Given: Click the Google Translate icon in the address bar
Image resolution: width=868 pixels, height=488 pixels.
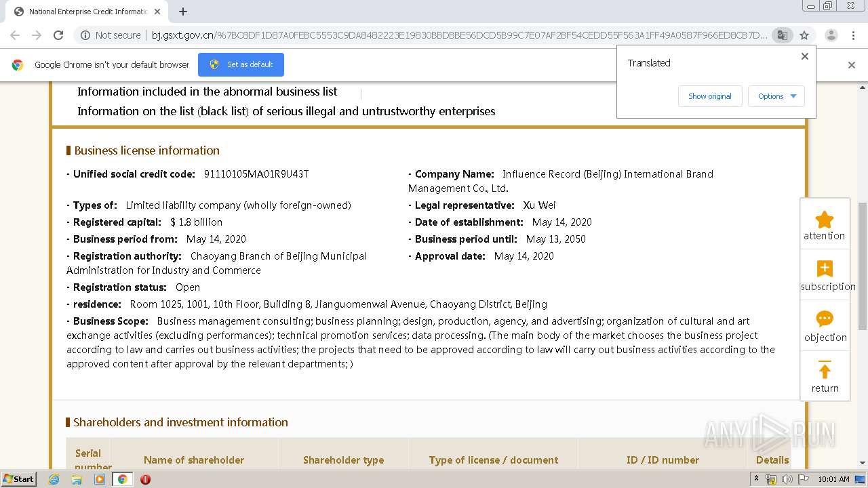Looking at the screenshot, I should click(782, 35).
